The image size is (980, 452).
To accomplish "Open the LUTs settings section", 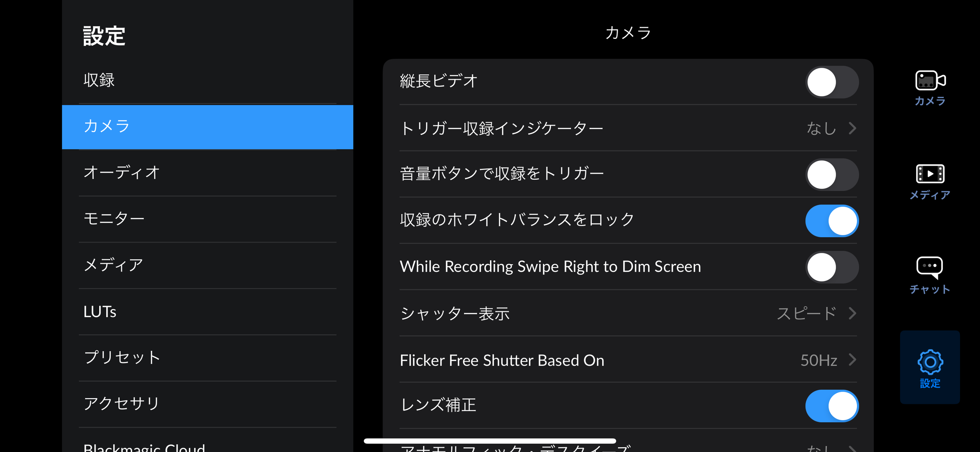I will click(208, 312).
